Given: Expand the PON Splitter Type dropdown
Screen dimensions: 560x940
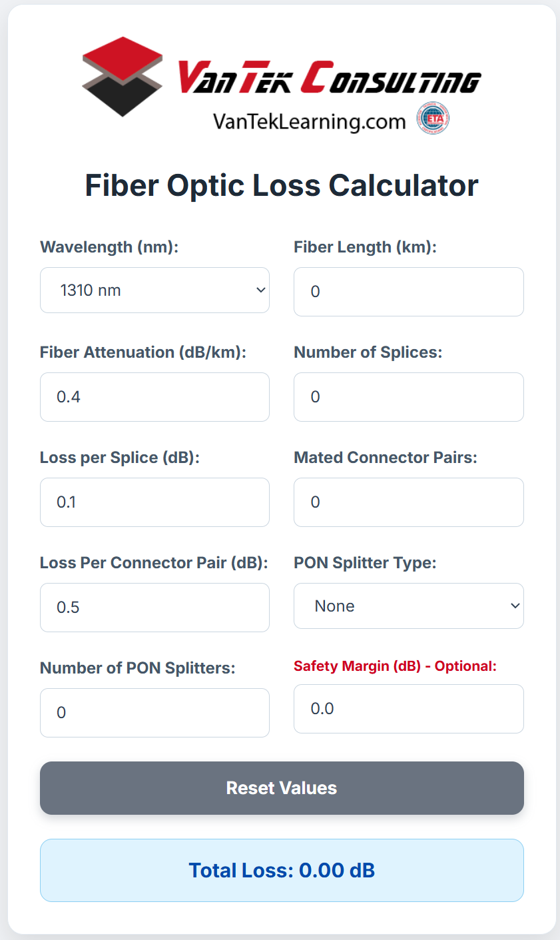Looking at the screenshot, I should (408, 606).
